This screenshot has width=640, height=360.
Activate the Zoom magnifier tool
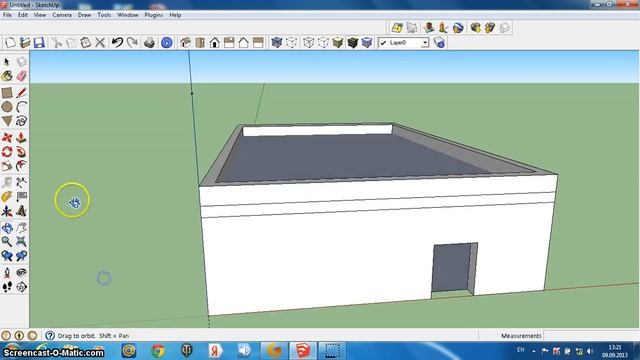pyautogui.click(x=7, y=242)
